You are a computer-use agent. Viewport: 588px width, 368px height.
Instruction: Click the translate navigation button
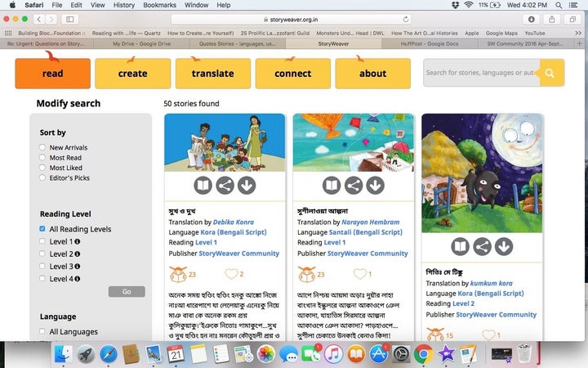click(x=213, y=74)
